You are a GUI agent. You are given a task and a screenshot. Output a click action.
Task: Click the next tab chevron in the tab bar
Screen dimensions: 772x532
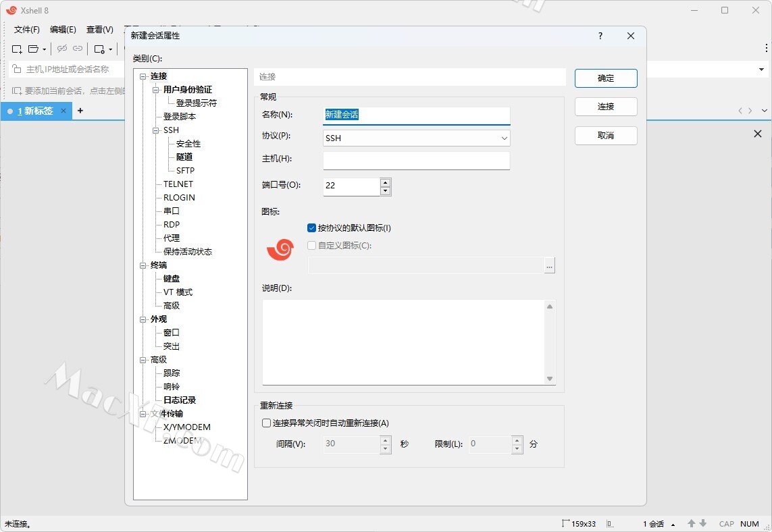click(x=750, y=111)
